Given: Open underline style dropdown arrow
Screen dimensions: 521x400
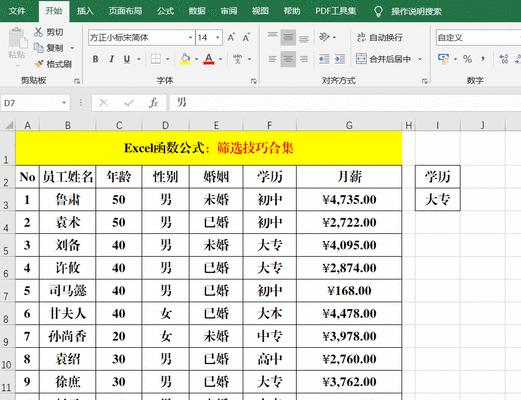Looking at the screenshot, I should 139,59.
